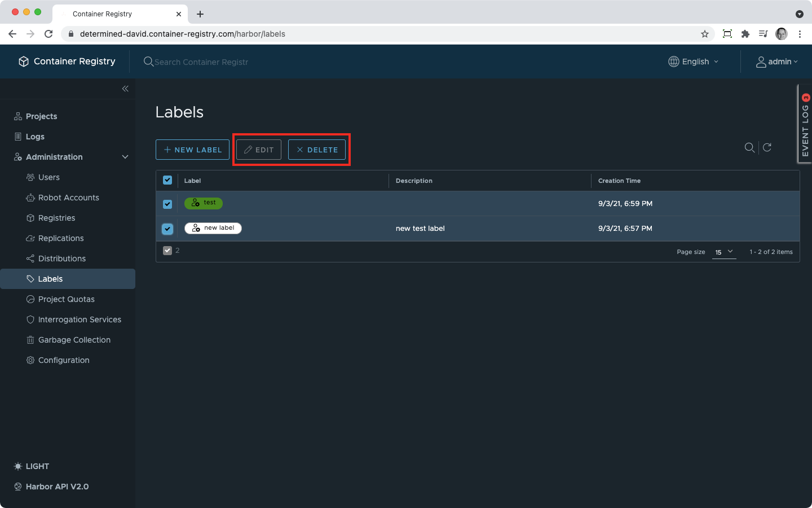Viewport: 812px width, 508px height.
Task: Click '9/3/21, 6:57 PM' creation time
Action: coord(625,229)
